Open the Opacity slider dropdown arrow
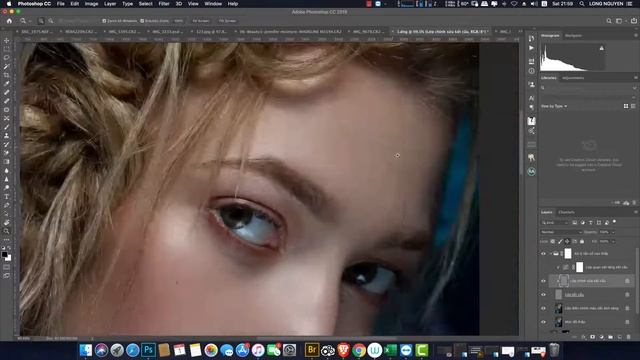The image size is (640, 360). pos(613,232)
